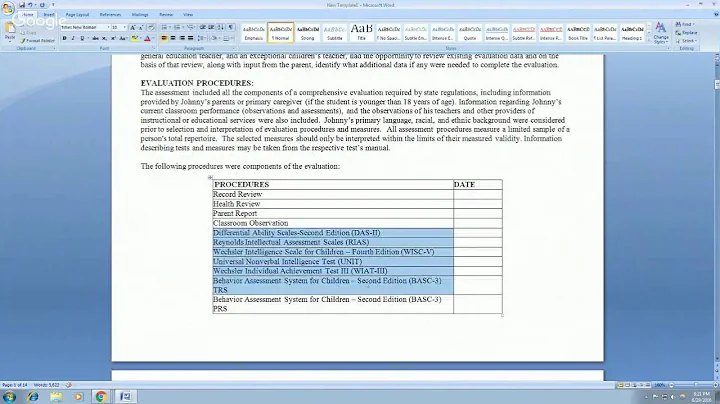Open font color dropdown arrow
720x404 pixels.
(x=152, y=38)
